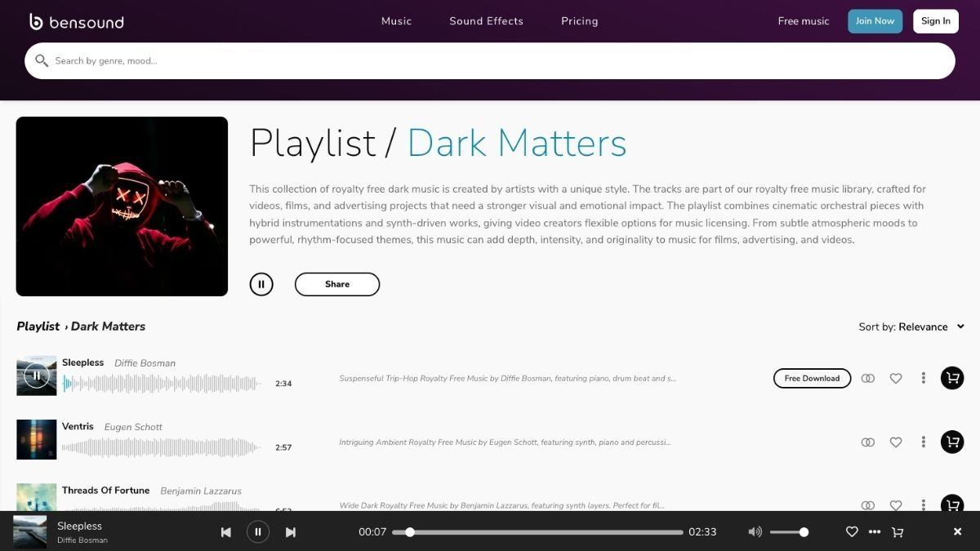
Task: Skip to previous track in player
Action: [x=226, y=532]
